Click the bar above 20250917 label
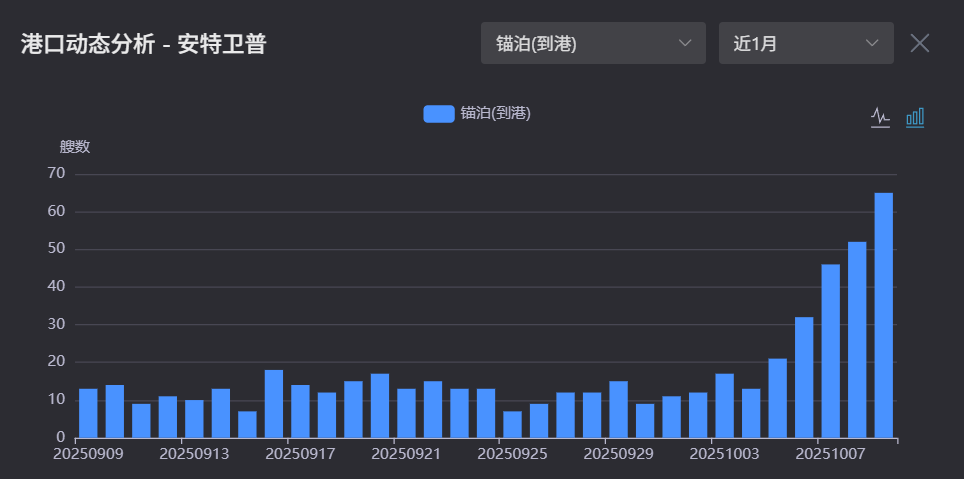The image size is (964, 479). point(300,411)
